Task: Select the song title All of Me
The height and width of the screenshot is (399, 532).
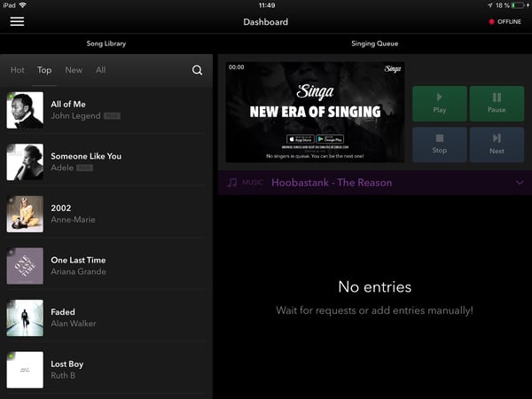Action: pyautogui.click(x=68, y=104)
